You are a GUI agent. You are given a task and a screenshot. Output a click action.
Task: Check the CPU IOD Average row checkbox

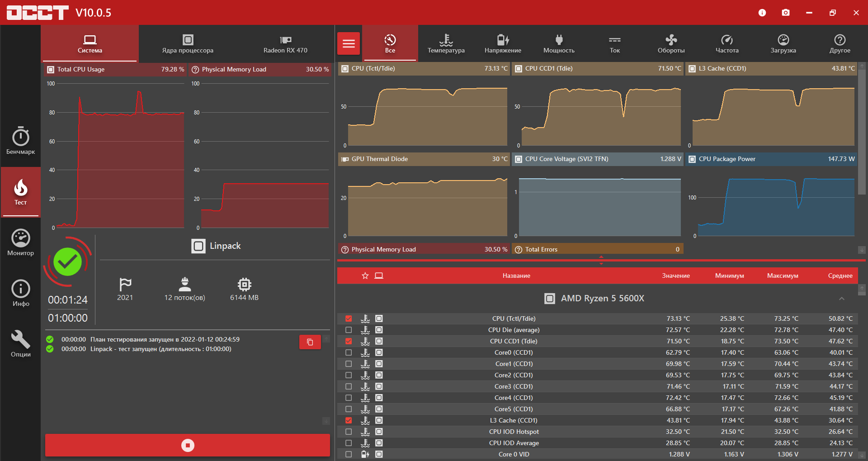tap(349, 443)
